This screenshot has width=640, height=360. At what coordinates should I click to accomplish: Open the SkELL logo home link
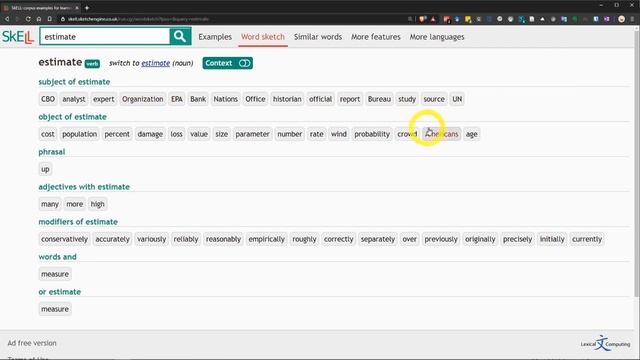click(18, 37)
